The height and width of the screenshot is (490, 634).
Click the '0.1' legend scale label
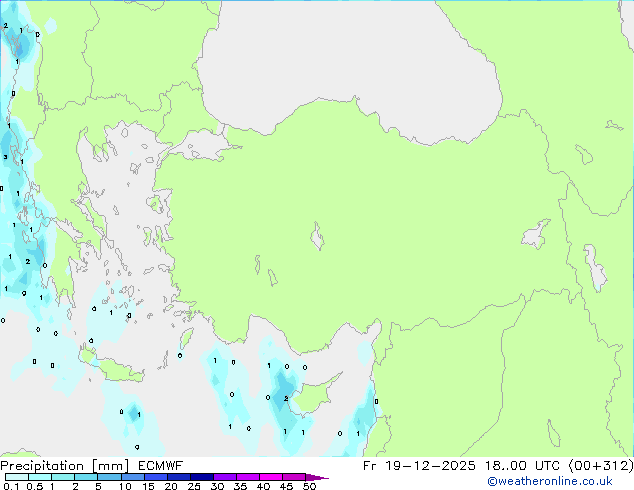11,486
